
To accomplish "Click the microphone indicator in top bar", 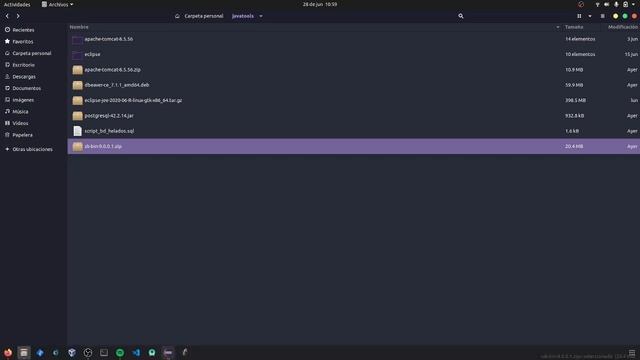I will (616, 4).
